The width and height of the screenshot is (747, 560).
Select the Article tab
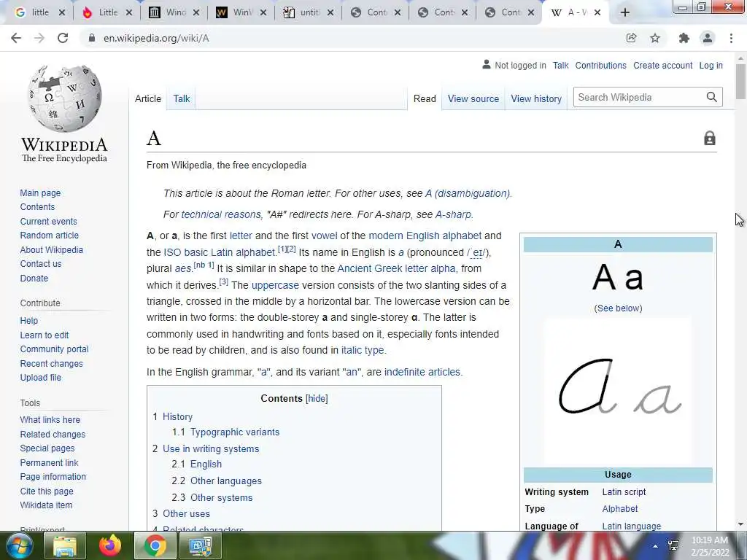click(147, 98)
